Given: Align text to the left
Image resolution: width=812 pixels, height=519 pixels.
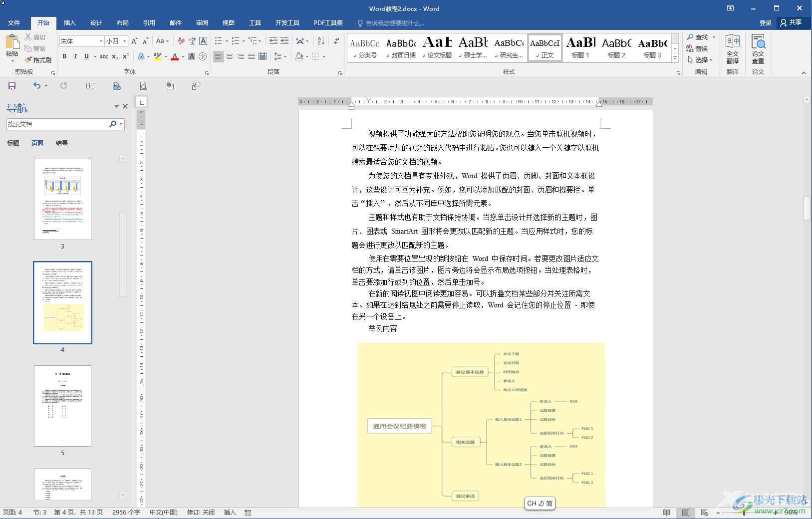Looking at the screenshot, I should (219, 56).
